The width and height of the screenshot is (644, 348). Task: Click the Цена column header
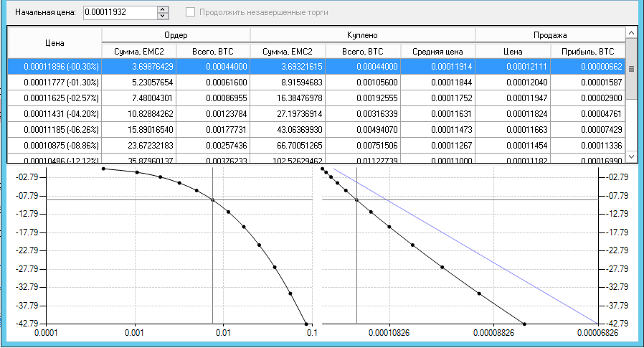coord(55,42)
